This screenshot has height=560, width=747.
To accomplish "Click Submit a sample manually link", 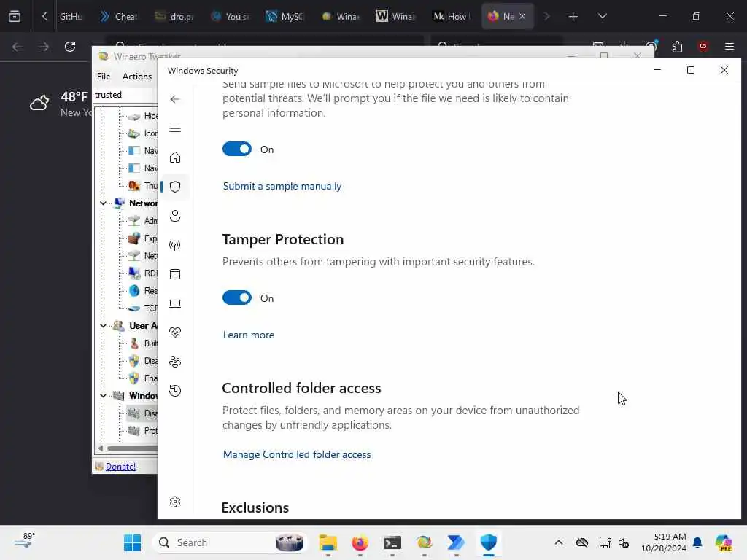I will click(282, 186).
